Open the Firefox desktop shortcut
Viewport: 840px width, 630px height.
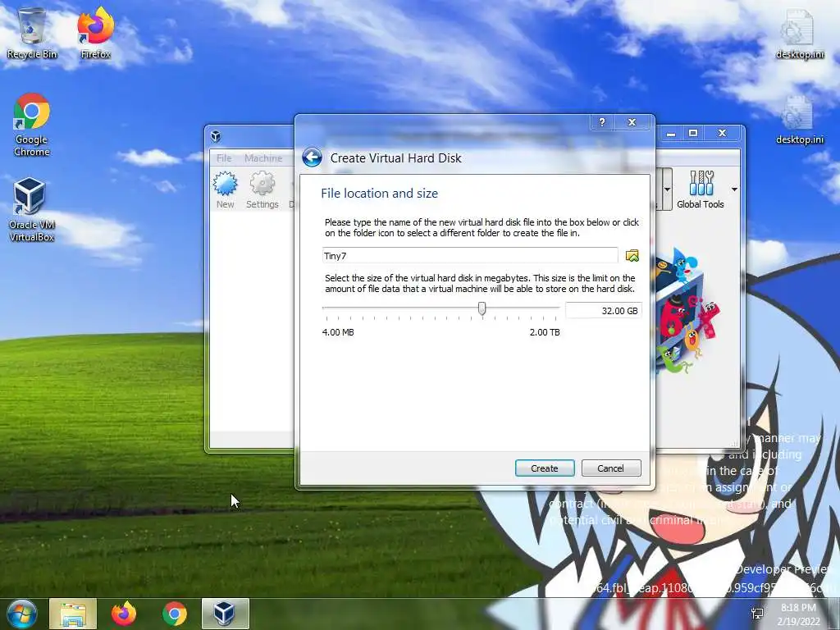coord(95,33)
